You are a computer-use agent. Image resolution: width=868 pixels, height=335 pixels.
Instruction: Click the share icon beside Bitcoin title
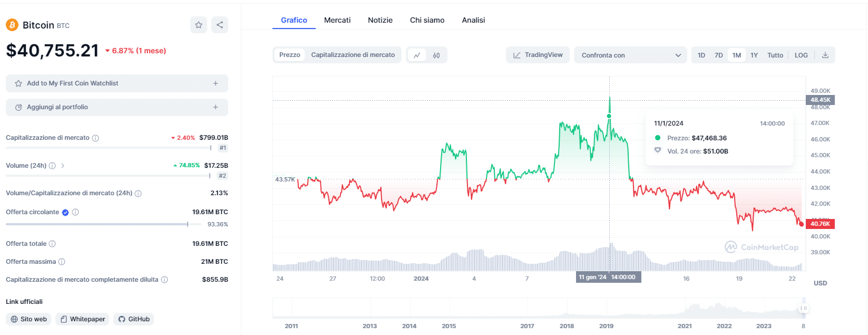[x=220, y=25]
